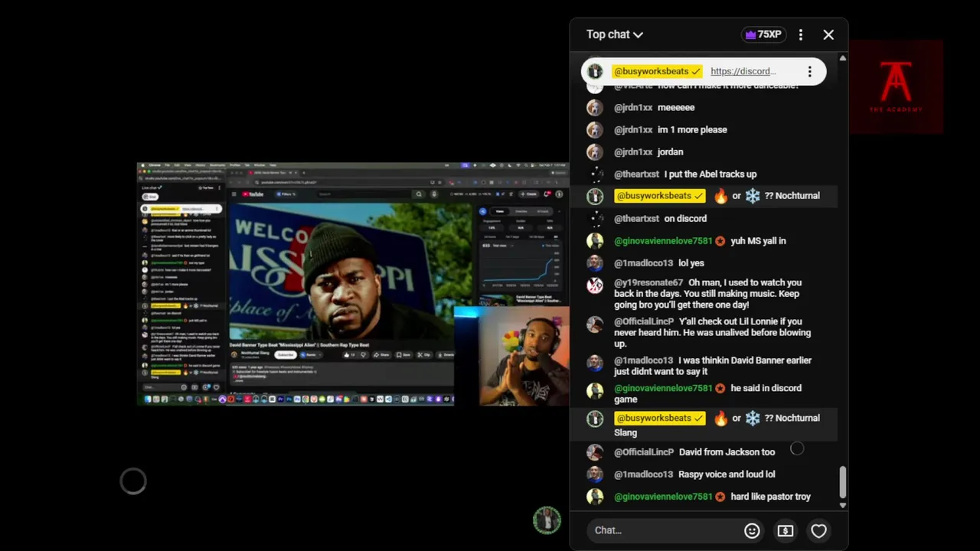
Task: Tap the avatar beside "hard like pastor troy"
Action: coord(595,497)
